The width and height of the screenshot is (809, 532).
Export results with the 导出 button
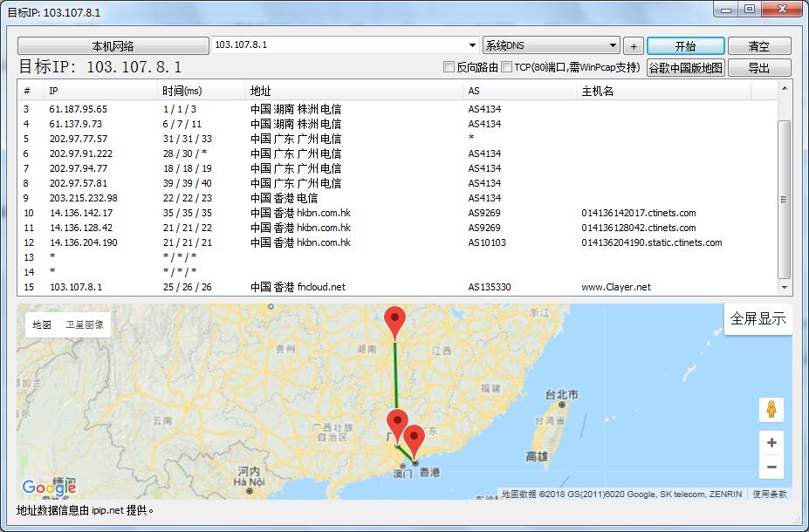pos(758,68)
